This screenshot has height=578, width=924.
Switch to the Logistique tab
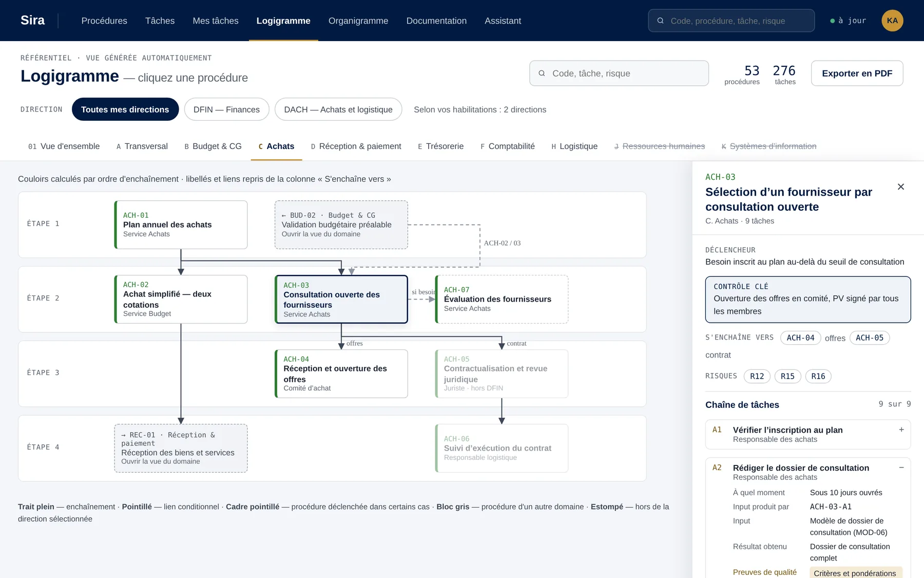[574, 146]
